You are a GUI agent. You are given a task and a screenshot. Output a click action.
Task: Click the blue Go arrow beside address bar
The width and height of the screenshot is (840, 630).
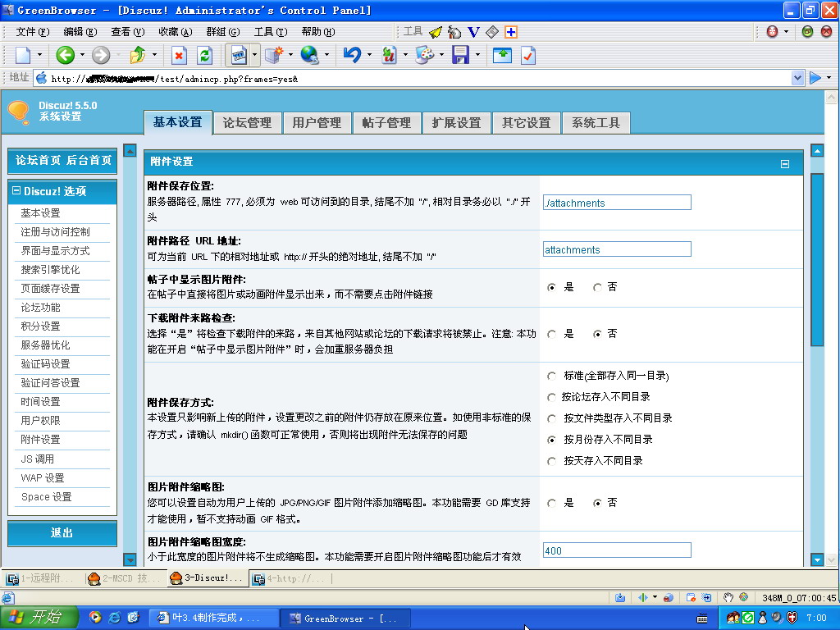[x=815, y=78]
